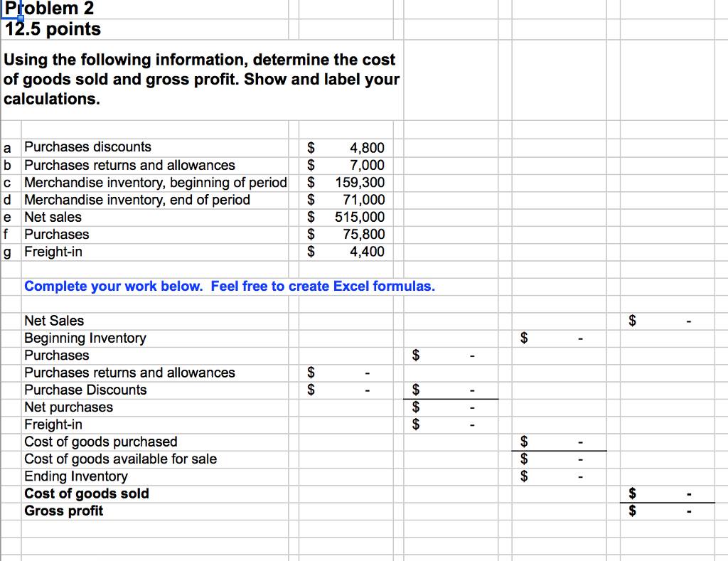Select the 75,800 value cell
This screenshot has height=561, width=728.
346,235
